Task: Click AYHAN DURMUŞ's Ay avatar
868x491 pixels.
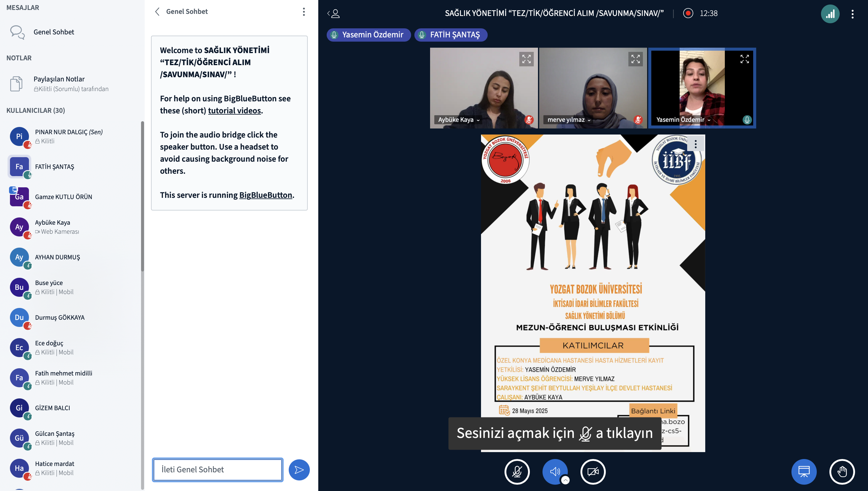Action: (x=19, y=257)
